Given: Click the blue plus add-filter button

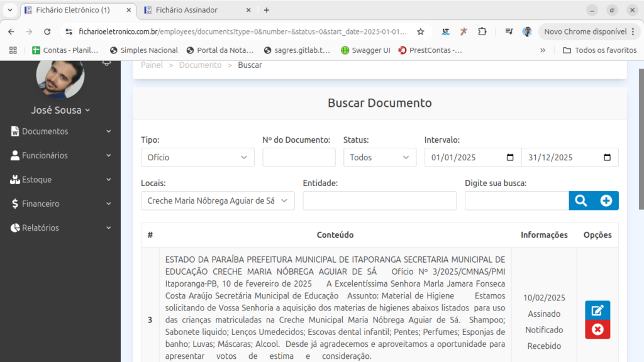Looking at the screenshot, I should (x=606, y=200).
